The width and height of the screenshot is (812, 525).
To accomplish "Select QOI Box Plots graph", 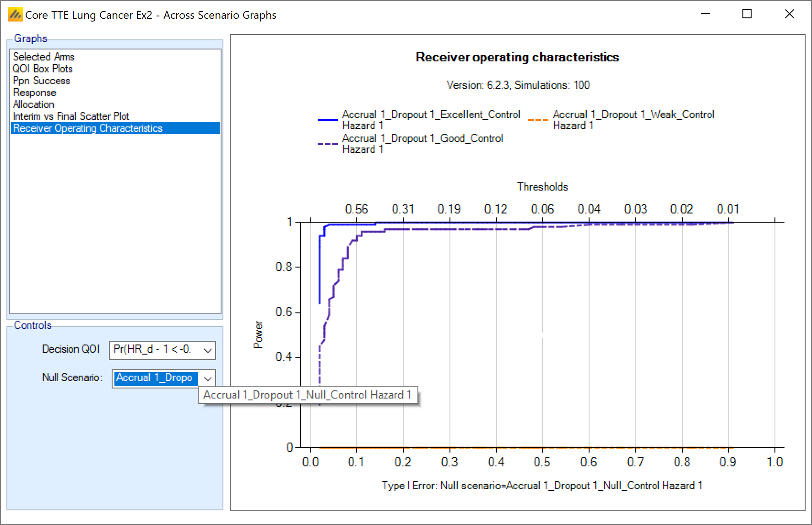I will (43, 69).
